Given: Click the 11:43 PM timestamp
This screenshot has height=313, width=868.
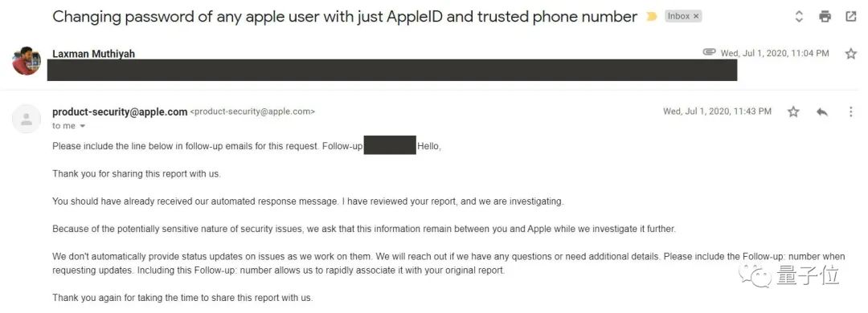Looking at the screenshot, I should tap(717, 111).
